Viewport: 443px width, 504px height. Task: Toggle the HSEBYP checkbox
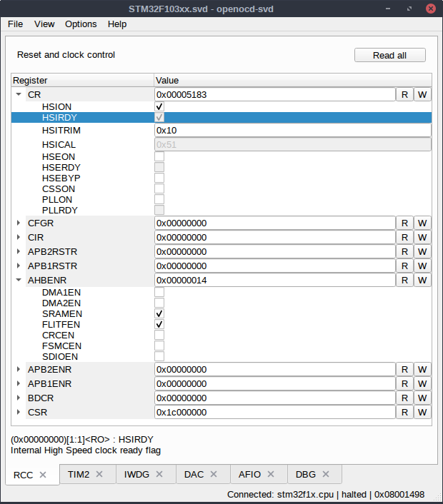click(159, 178)
